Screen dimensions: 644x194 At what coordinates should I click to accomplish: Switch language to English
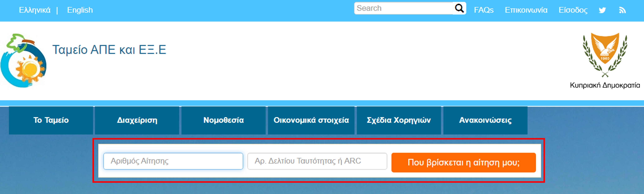[x=80, y=10]
